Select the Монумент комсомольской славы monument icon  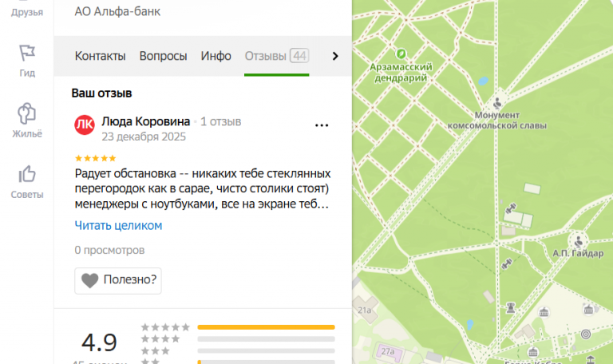(497, 103)
